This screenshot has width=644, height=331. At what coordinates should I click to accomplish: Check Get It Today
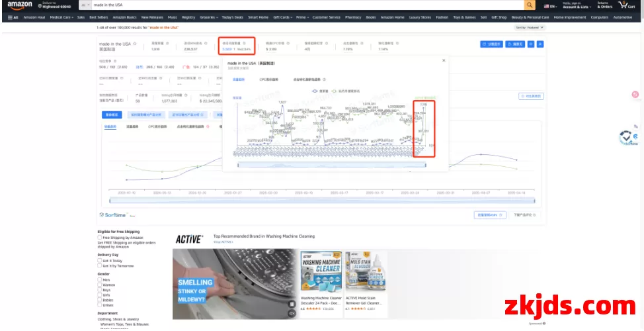pos(100,260)
